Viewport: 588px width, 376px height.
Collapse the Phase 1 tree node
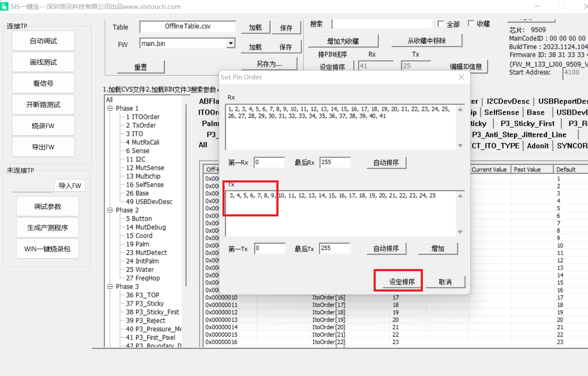pos(110,108)
